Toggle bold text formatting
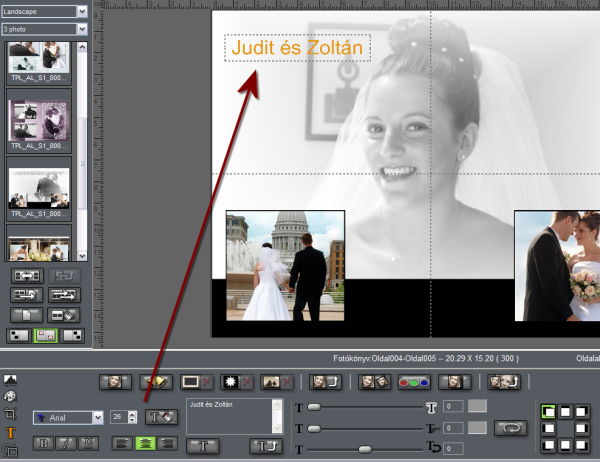 44,443
